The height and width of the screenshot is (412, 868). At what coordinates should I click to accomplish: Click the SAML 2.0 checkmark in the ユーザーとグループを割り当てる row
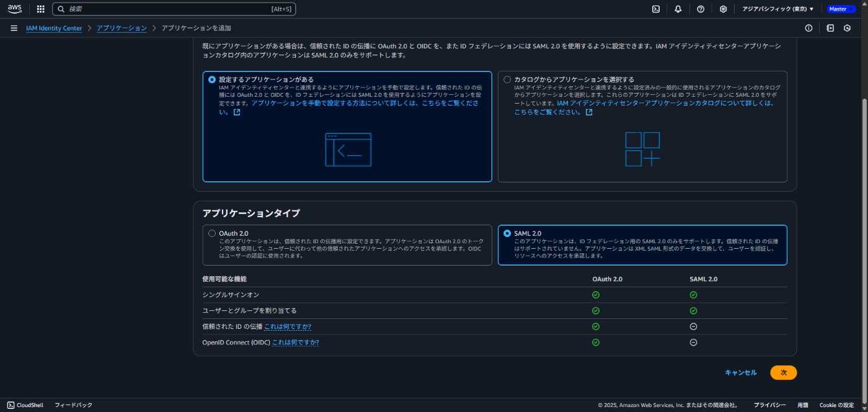(x=693, y=310)
